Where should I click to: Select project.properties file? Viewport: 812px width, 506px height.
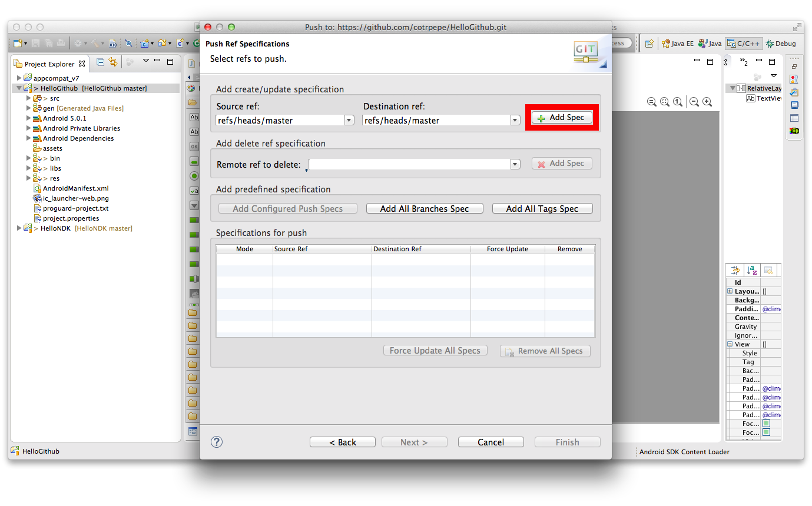click(66, 218)
